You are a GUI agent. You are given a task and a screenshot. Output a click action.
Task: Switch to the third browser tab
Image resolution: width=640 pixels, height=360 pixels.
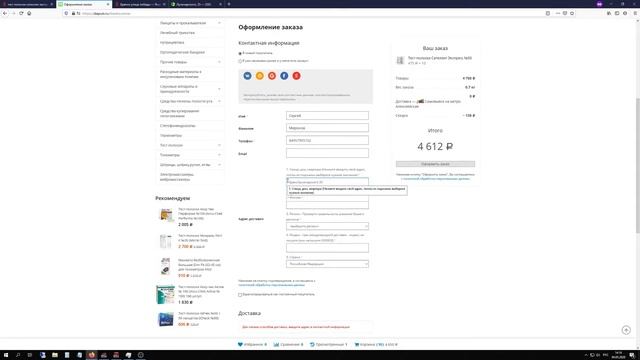140,4
